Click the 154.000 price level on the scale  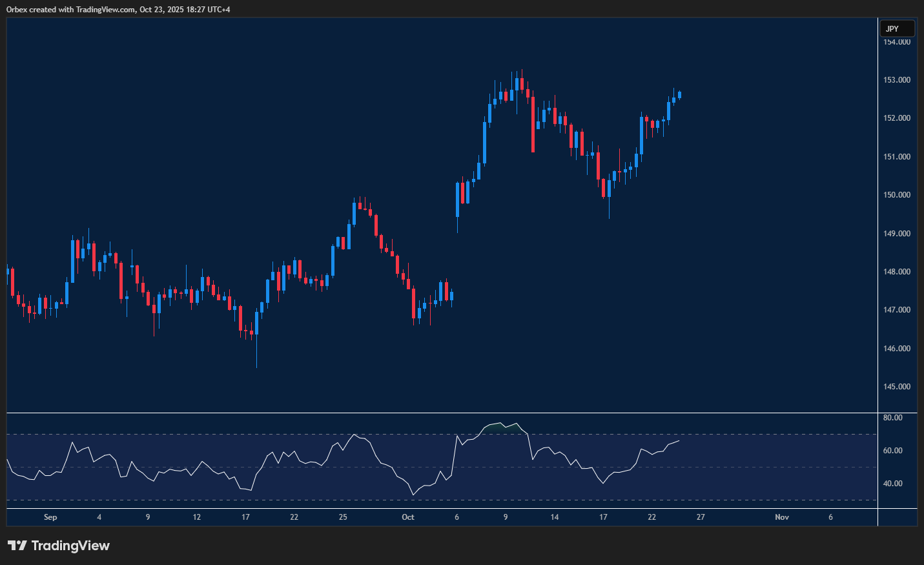(x=898, y=41)
